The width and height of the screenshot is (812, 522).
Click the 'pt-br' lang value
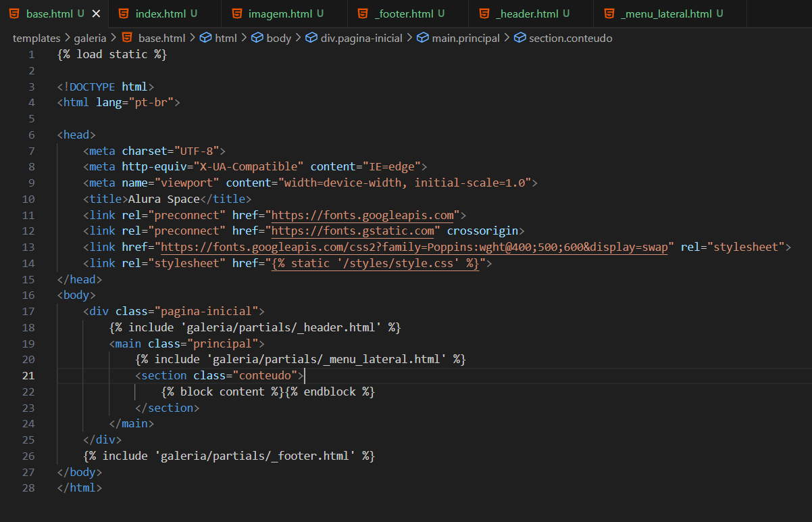(x=155, y=103)
